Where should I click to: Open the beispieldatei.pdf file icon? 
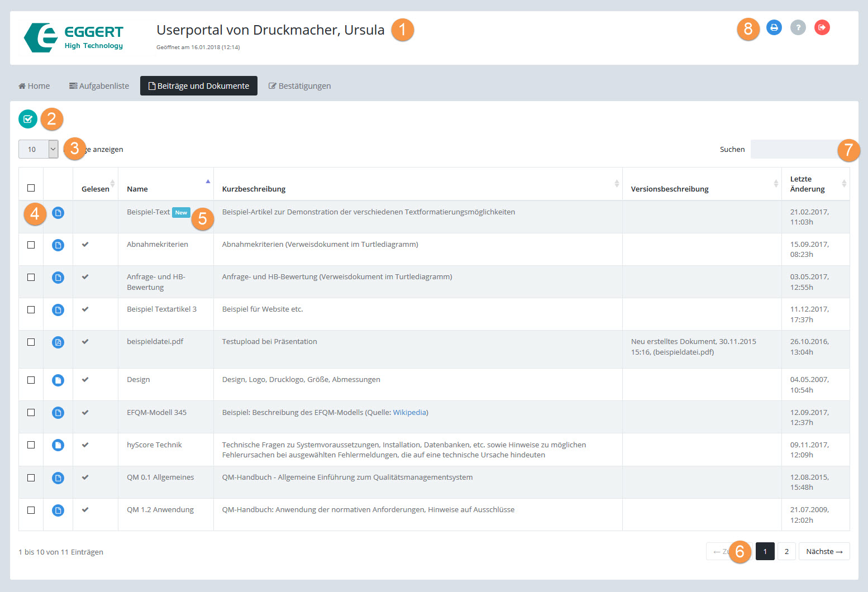pyautogui.click(x=58, y=342)
